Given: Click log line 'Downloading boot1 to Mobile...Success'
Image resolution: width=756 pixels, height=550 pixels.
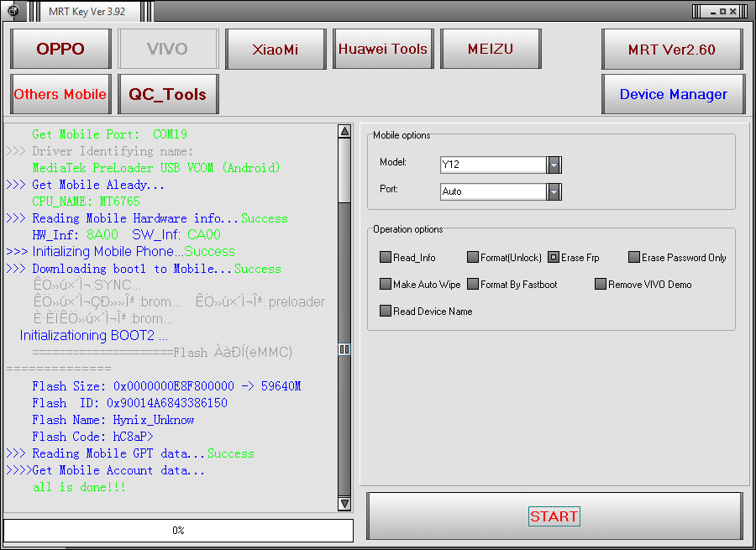Looking at the screenshot, I should click(x=144, y=269).
